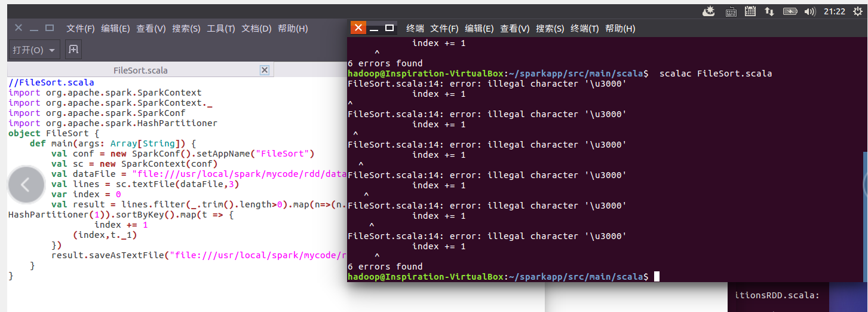The height and width of the screenshot is (312, 868).
Task: Open the keyboard input method indicator
Action: click(731, 11)
